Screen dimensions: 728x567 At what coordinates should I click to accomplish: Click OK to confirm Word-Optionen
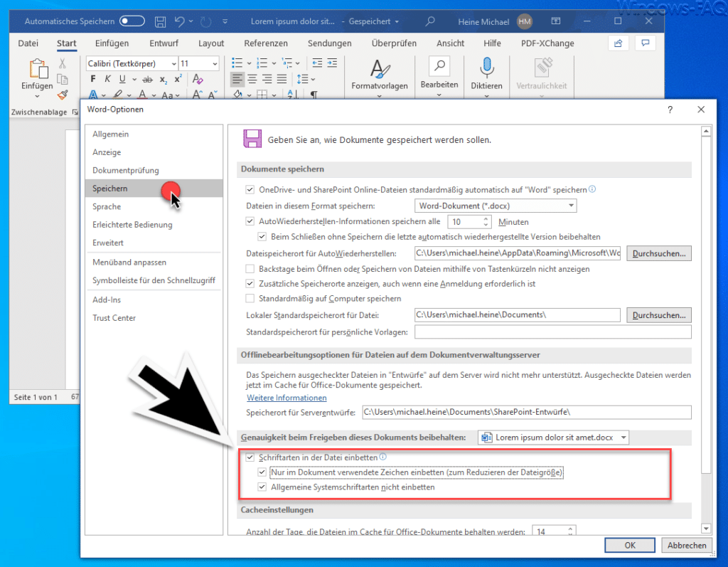[630, 545]
